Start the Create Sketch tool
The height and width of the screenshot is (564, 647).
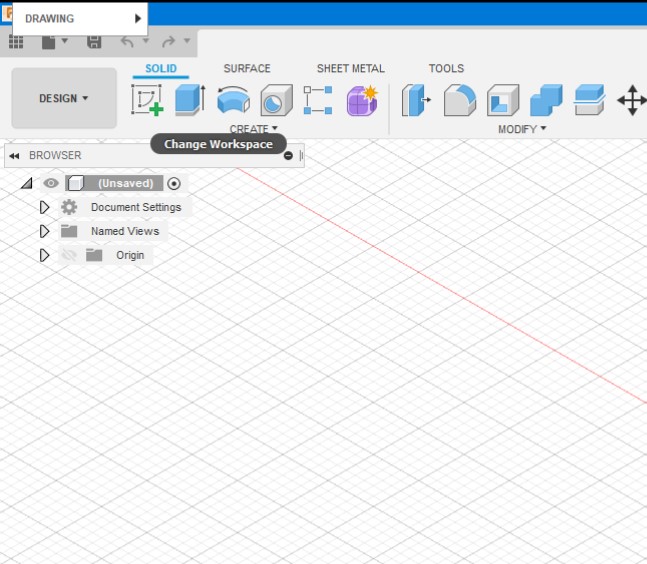click(147, 100)
